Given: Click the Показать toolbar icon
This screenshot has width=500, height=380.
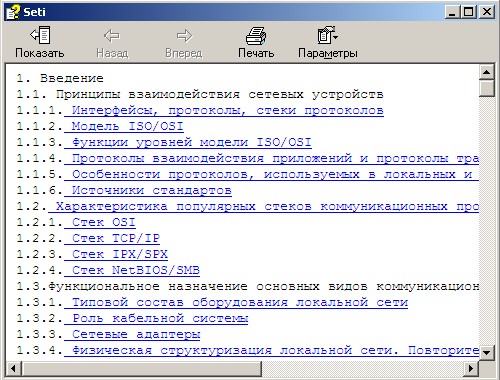Looking at the screenshot, I should pyautogui.click(x=40, y=35).
